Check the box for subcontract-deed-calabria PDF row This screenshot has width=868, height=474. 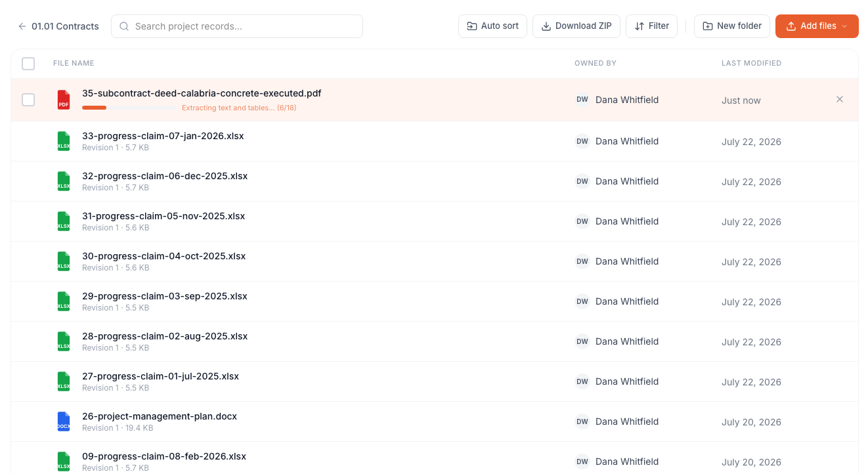[28, 100]
